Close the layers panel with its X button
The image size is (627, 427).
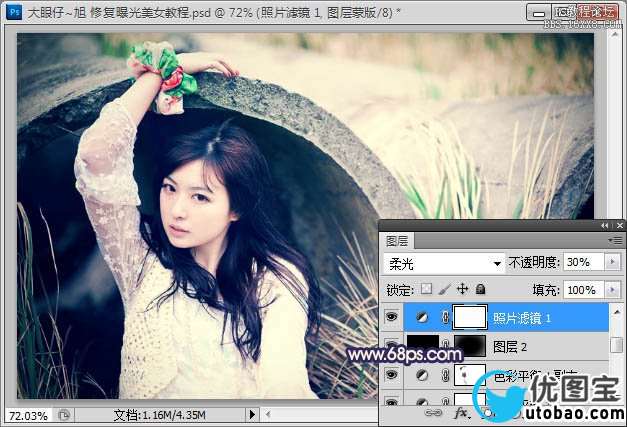(x=620, y=226)
